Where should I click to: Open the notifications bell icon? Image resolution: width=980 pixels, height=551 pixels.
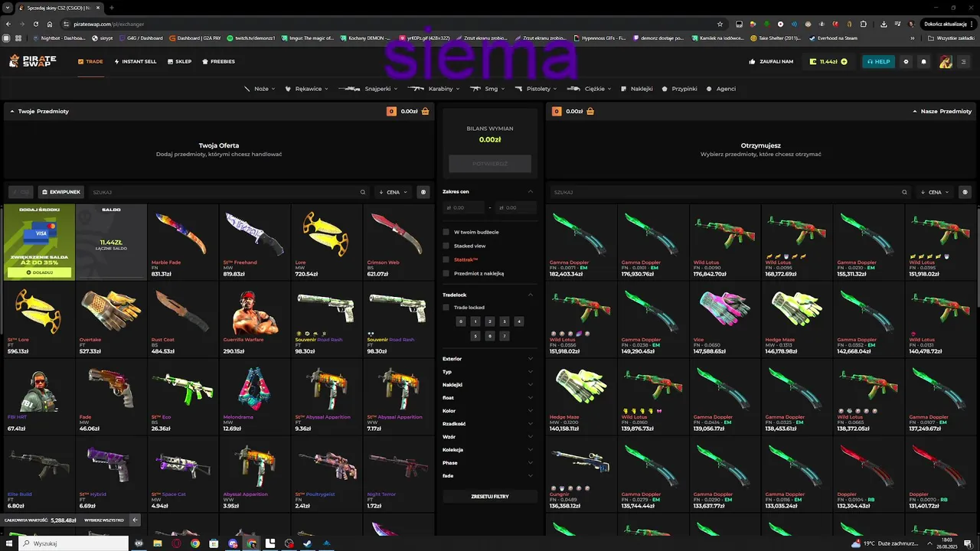[x=923, y=61]
